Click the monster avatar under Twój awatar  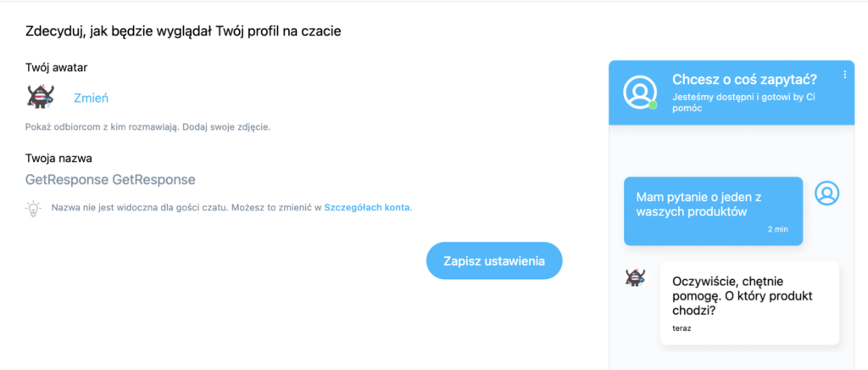click(x=40, y=95)
